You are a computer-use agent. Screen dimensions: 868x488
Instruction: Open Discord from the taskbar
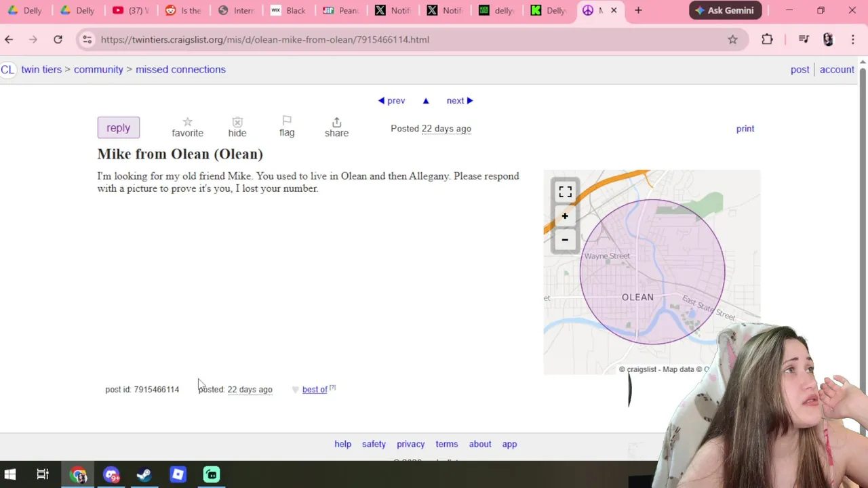tap(112, 474)
